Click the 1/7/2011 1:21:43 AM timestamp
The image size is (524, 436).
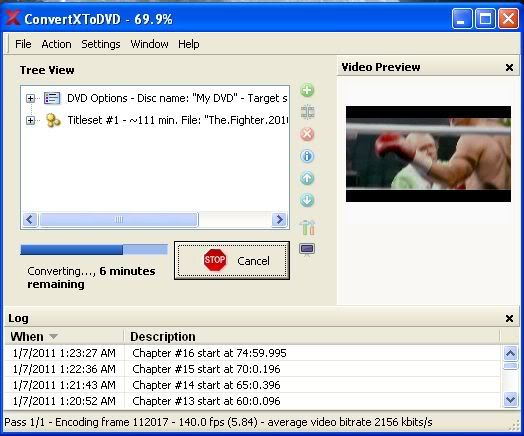click(64, 385)
